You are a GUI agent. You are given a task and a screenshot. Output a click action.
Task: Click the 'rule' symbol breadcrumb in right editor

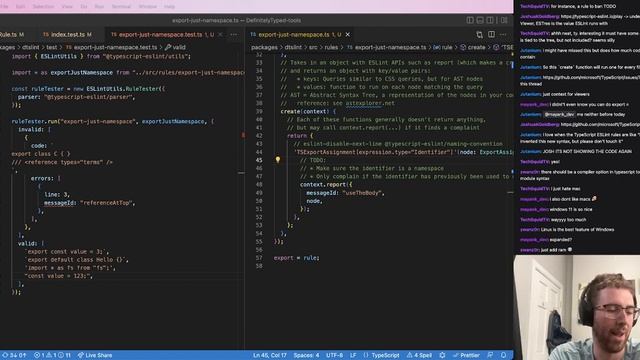pos(443,47)
